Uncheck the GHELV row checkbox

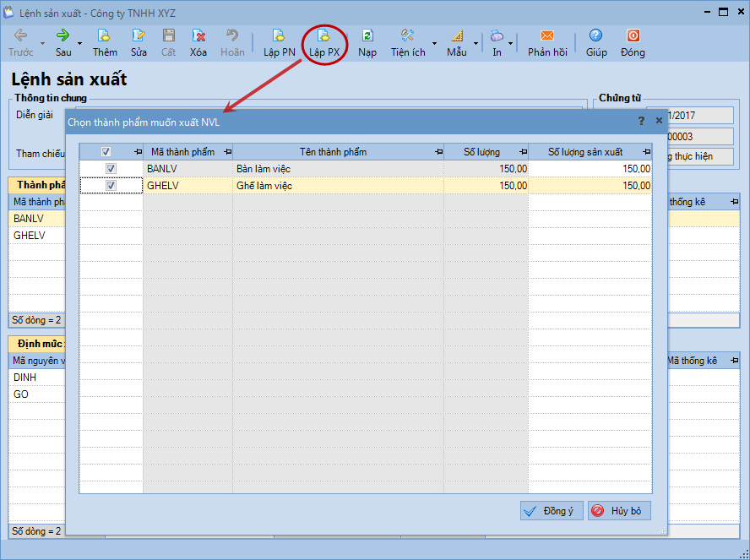(x=111, y=186)
